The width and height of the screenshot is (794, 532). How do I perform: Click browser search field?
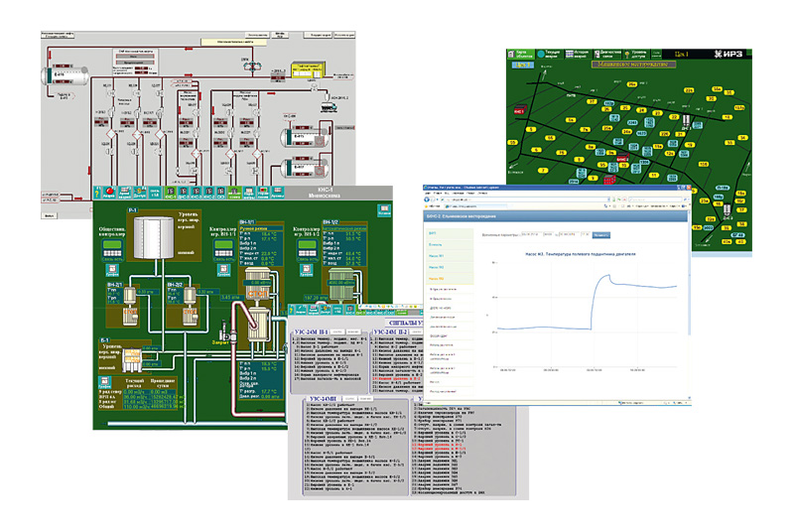pyautogui.click(x=655, y=199)
